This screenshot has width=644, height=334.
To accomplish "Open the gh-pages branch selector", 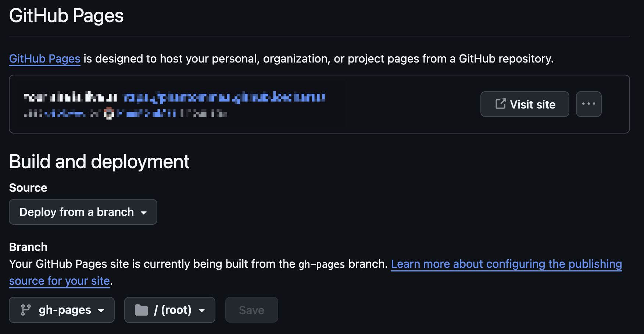I will point(62,310).
